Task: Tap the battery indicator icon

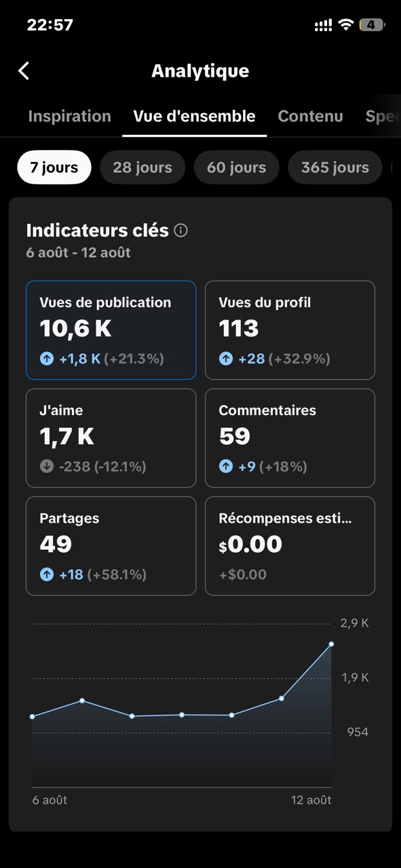Action: coord(372,25)
